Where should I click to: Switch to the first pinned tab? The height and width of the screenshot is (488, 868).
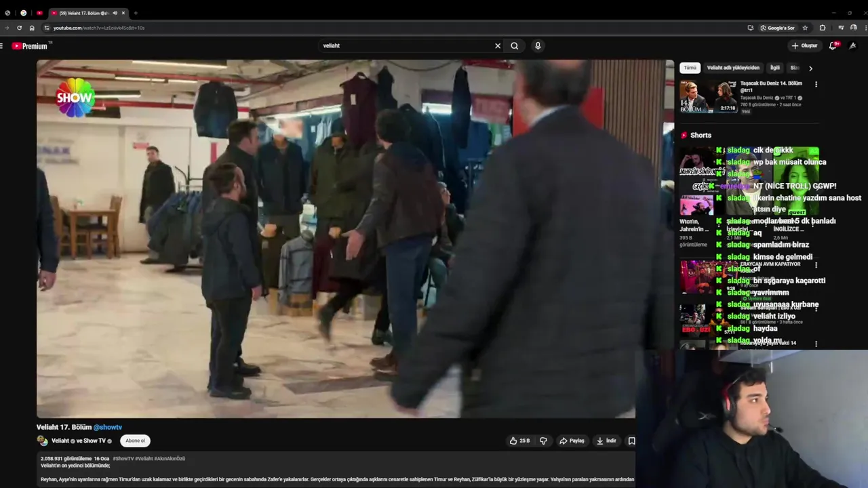click(7, 13)
